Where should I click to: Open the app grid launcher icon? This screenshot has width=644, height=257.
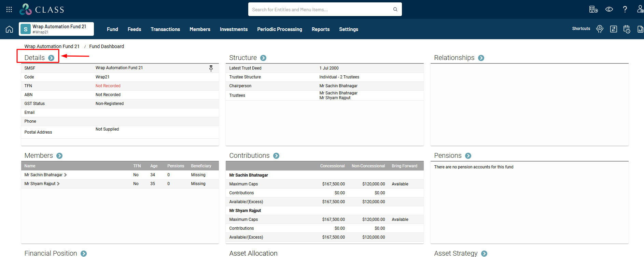9,10
